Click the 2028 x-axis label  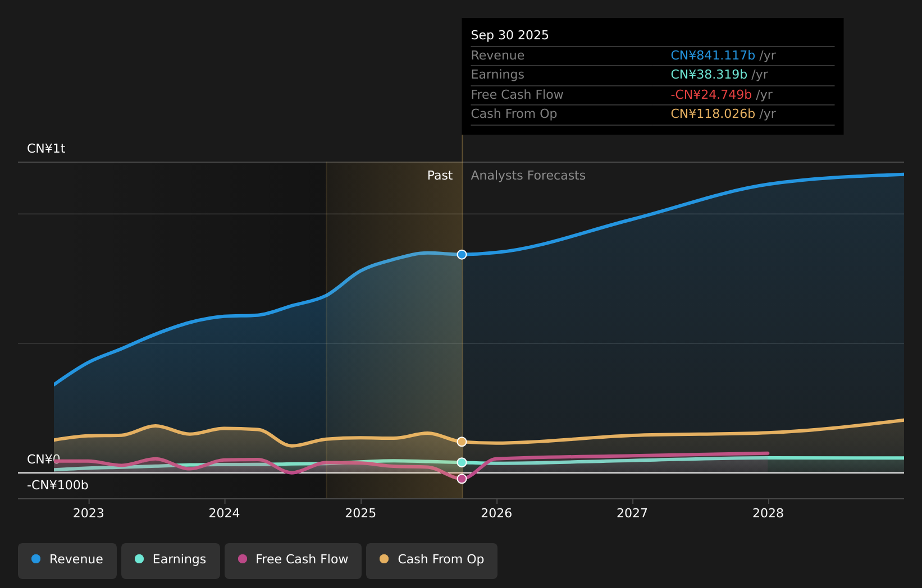[x=768, y=513]
